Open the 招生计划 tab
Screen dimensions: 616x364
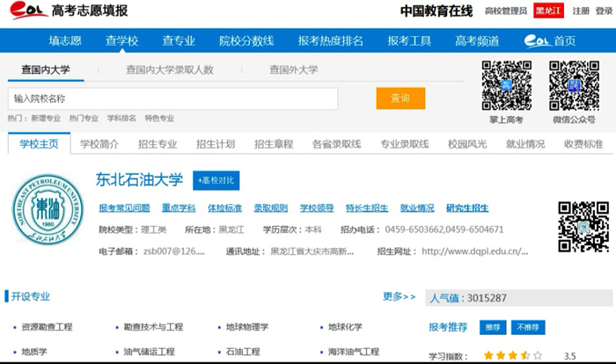coord(216,144)
